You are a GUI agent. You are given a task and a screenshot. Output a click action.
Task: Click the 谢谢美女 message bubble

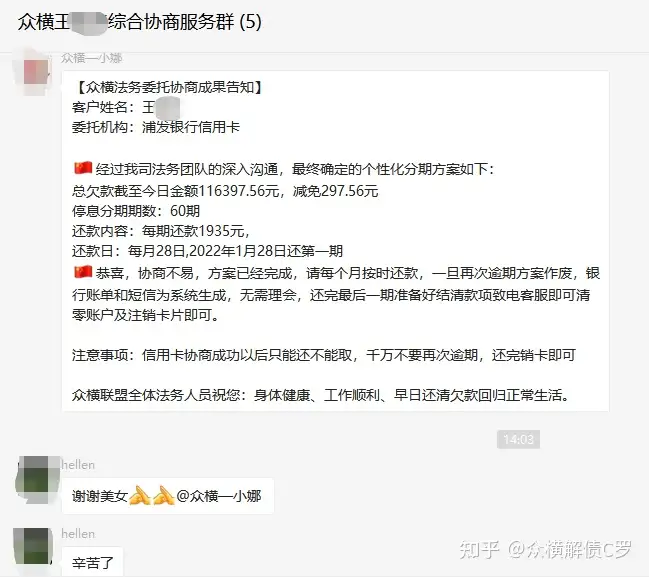168,495
